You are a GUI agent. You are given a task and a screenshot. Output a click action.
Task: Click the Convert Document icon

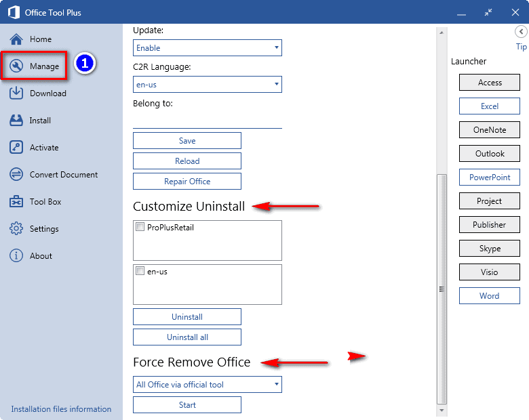click(16, 174)
